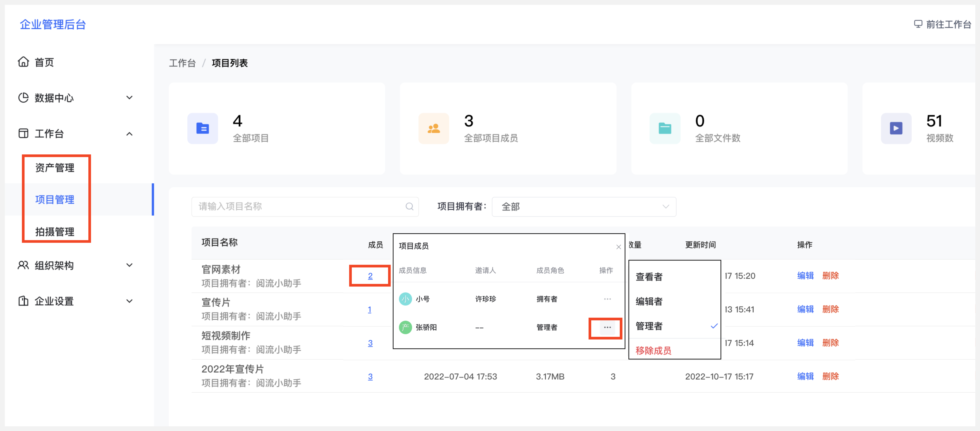Click 编辑 for the 官网素材 project
The image size is (980, 431).
pyautogui.click(x=805, y=275)
